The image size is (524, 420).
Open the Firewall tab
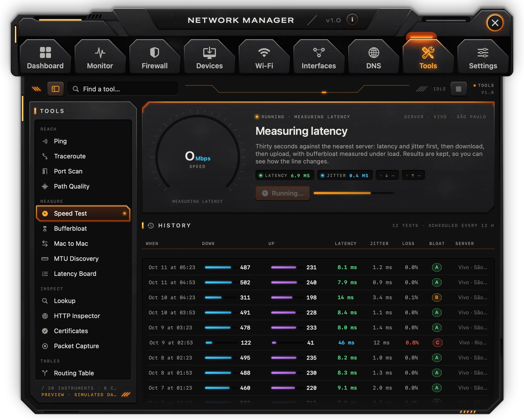[155, 56]
